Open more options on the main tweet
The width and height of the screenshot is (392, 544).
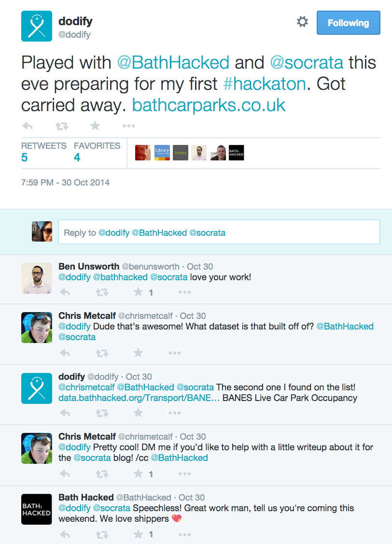128,126
